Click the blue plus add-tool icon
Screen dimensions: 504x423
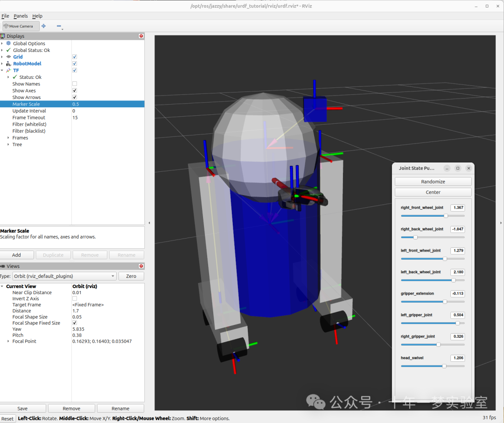tap(44, 26)
